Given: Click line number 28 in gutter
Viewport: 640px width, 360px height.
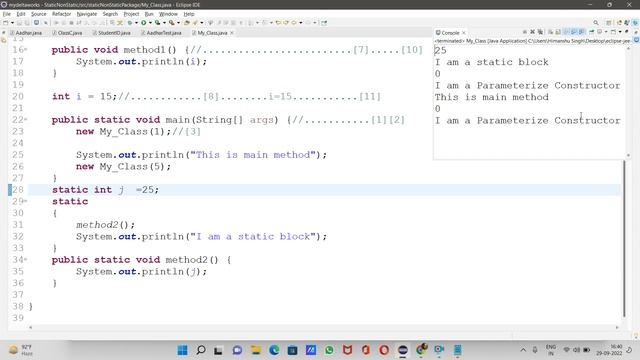Looking at the screenshot, I should pos(18,190).
